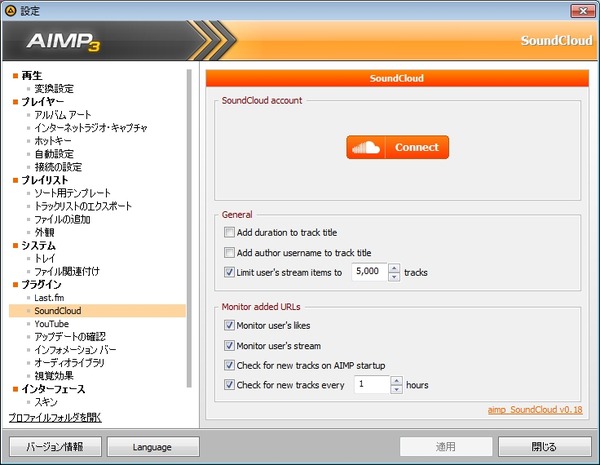Toggle Monitor user's likes checkbox
The width and height of the screenshot is (600, 465).
tap(229, 325)
